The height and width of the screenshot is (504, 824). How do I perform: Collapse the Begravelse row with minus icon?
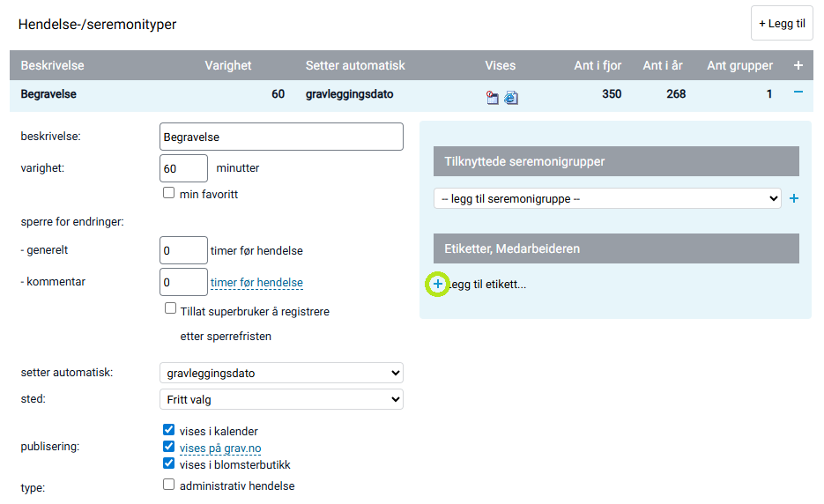click(798, 92)
